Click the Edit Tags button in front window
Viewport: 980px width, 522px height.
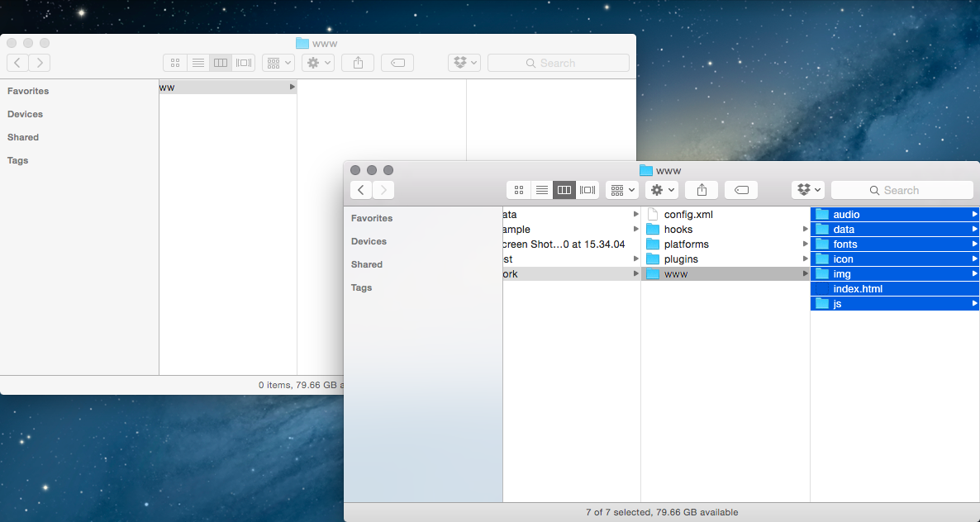pyautogui.click(x=741, y=190)
